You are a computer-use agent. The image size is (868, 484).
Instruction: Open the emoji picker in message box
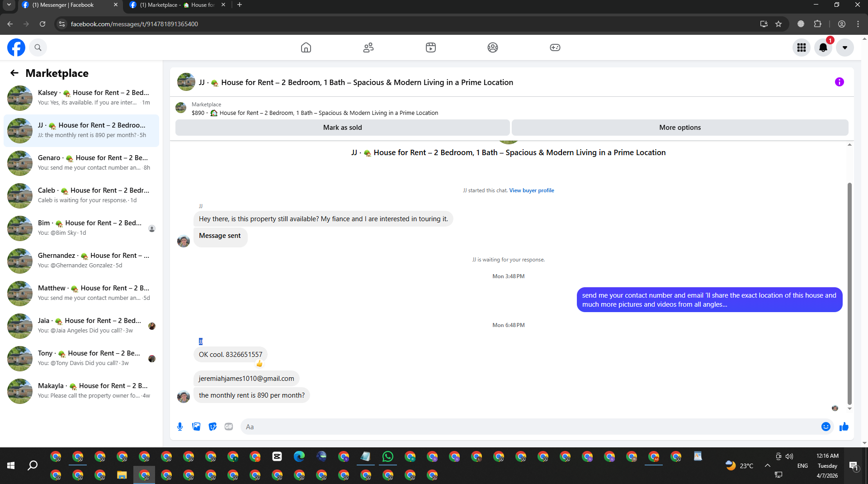tap(826, 427)
